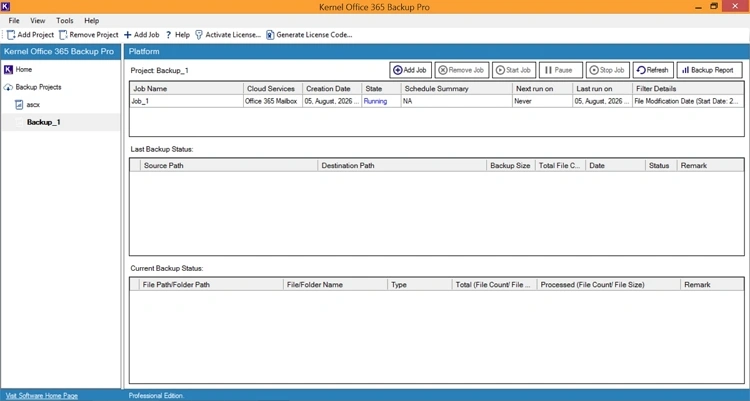This screenshot has width=750, height=401.
Task: Click the Kernel Home icon in sidebar
Action: [x=8, y=69]
